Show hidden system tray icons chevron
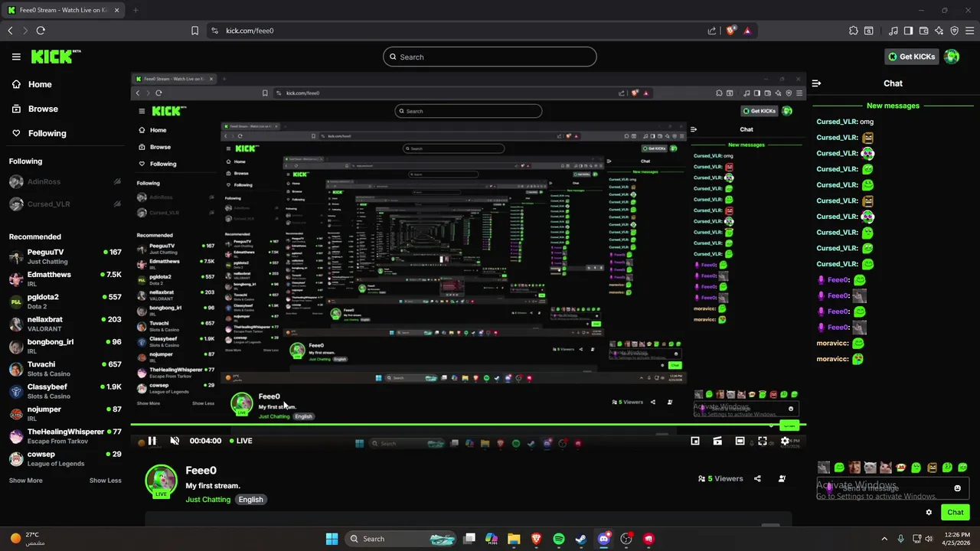 pos(884,539)
